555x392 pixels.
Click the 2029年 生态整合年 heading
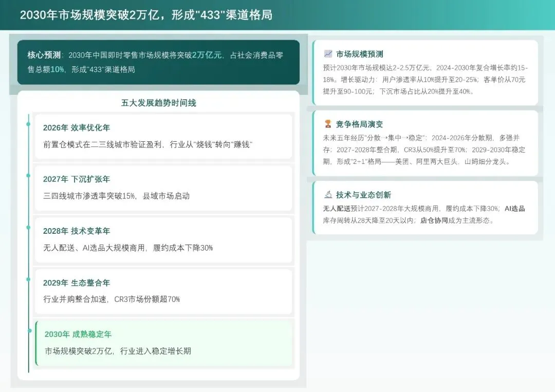[x=77, y=283]
